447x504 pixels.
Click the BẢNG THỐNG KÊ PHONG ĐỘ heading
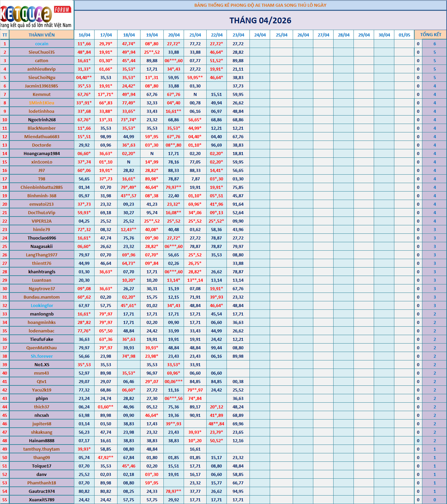tap(260, 5)
